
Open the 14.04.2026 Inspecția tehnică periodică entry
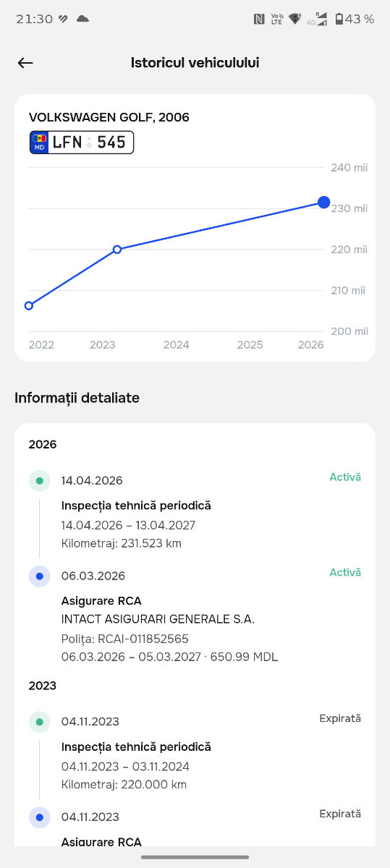195,511
